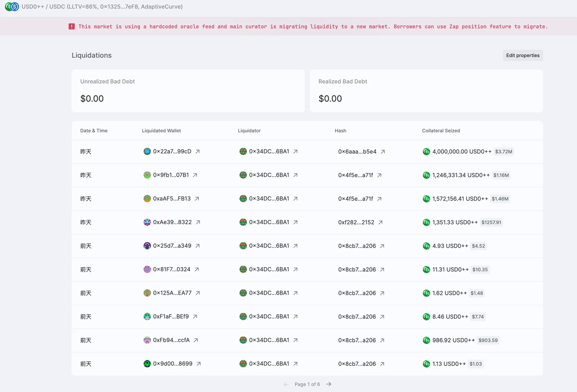Image resolution: width=577 pixels, height=392 pixels.
Task: Click the Collateral Seized column header
Action: (440, 131)
